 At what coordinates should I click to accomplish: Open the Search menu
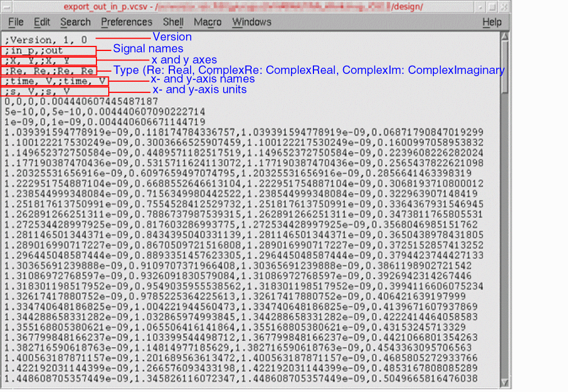[x=75, y=22]
